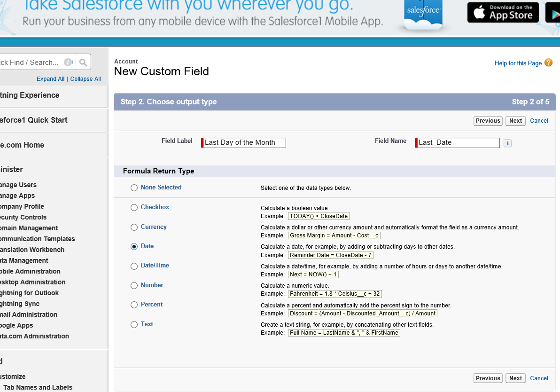
Task: Click the top Cancel link
Action: [539, 121]
